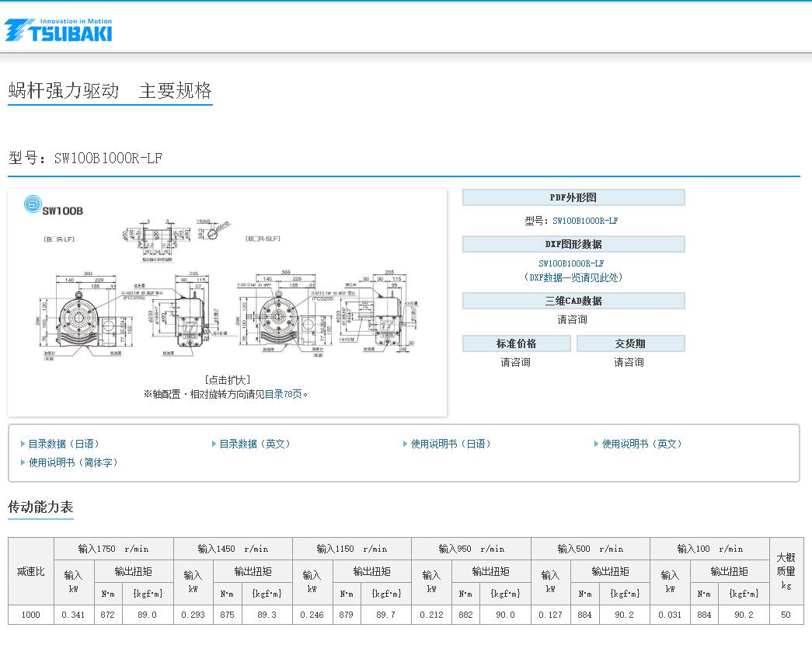Click the 交货期 header
Image resolution: width=812 pixels, height=645 pixels.
coord(632,343)
